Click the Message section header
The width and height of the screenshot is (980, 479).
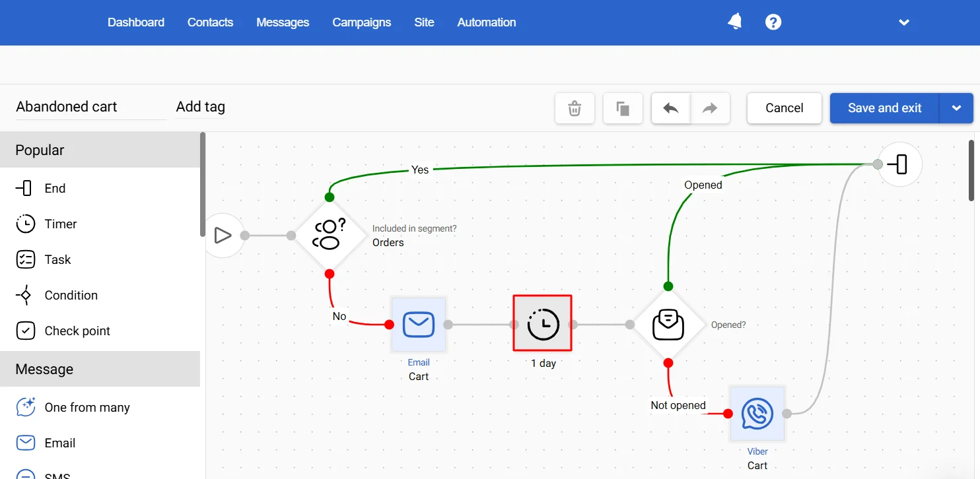tap(100, 369)
